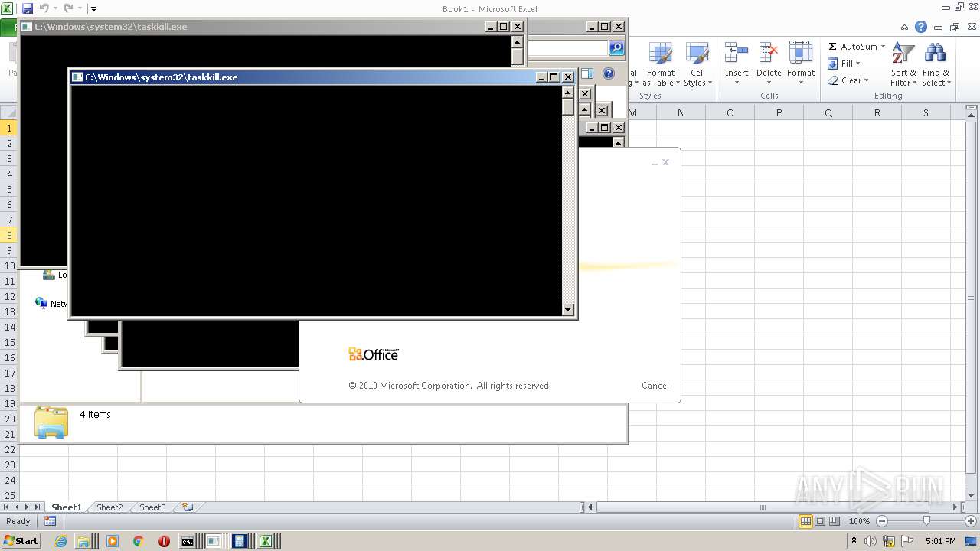Viewport: 980px width, 551px height.
Task: Click the AutoSum sigma icon
Action: [x=832, y=47]
